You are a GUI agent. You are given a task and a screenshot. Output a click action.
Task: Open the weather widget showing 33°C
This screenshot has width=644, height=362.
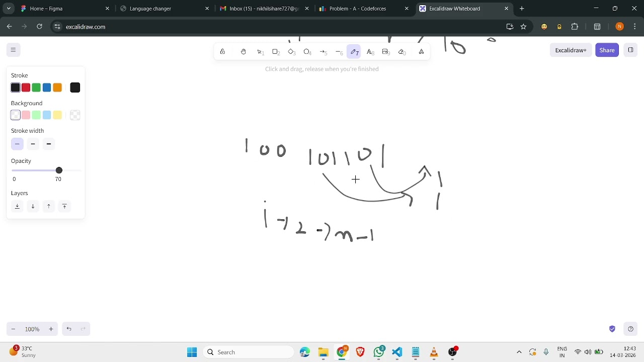[23, 351]
